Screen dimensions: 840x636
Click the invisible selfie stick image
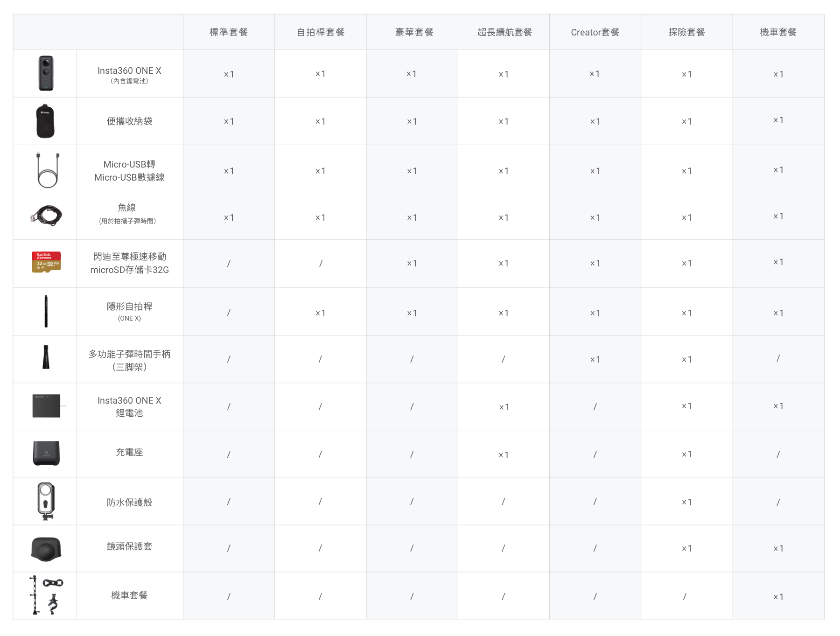pos(46,311)
